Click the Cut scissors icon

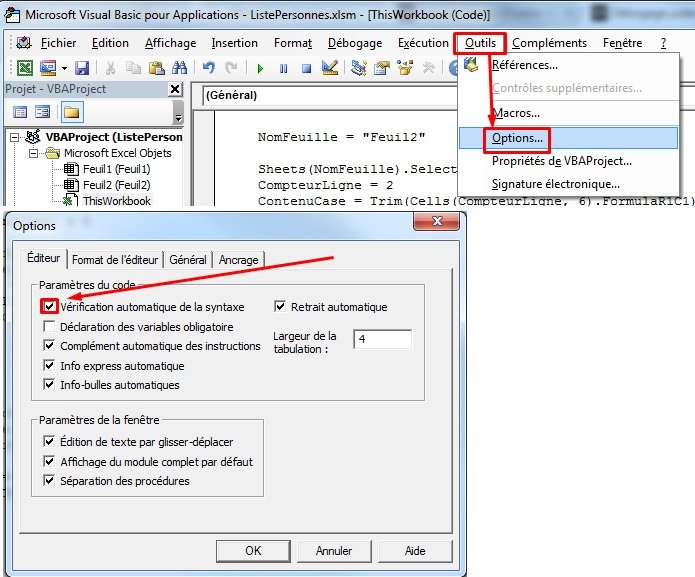coord(110,68)
